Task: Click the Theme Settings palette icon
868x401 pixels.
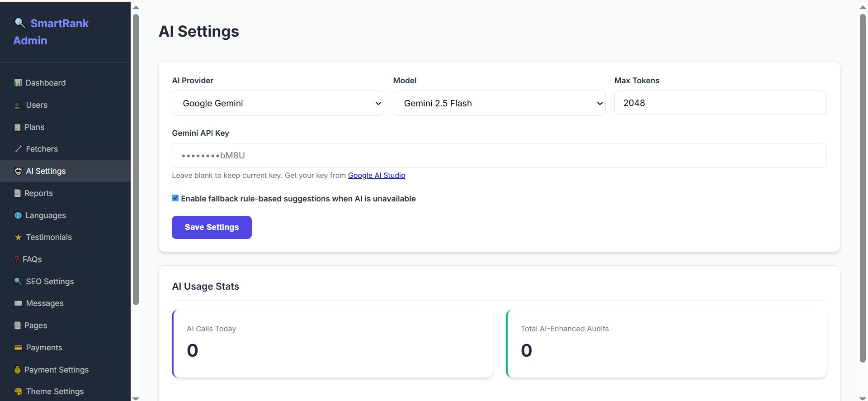Action: (x=18, y=391)
